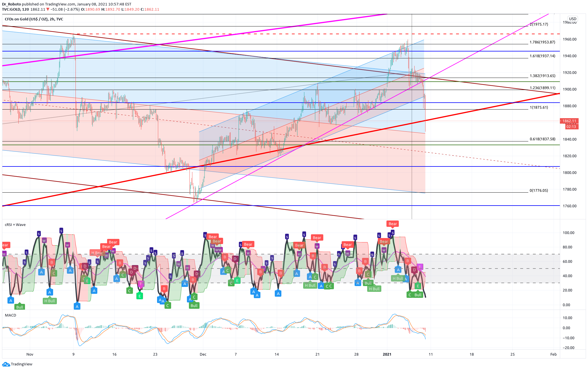The height and width of the screenshot is (370, 588).
Task: Click the 20.00 level on cRSI axis
Action: (567, 290)
